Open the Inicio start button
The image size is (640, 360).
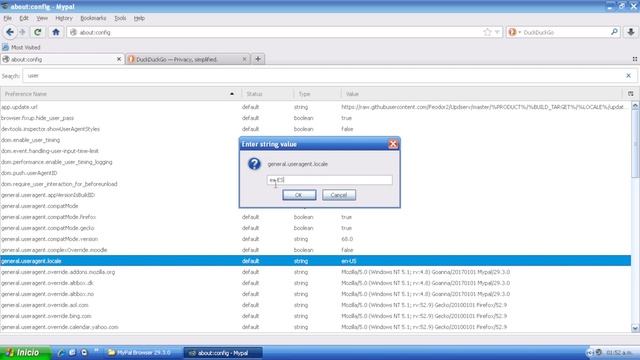[25, 353]
